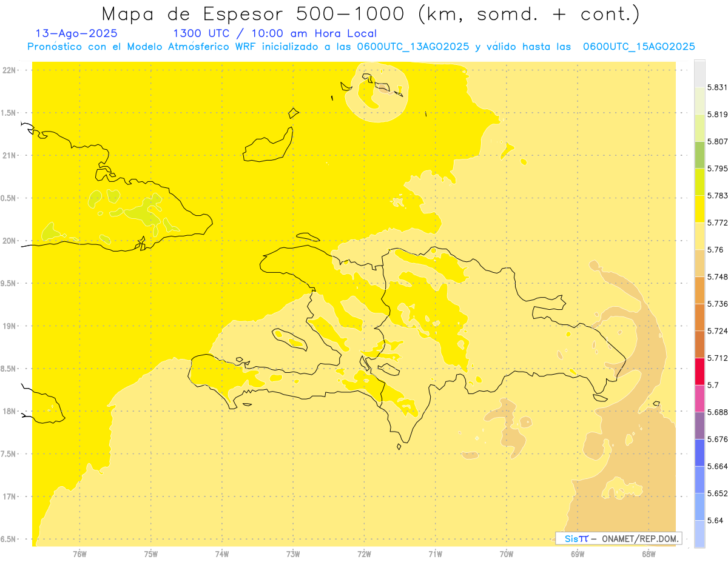Click the legend value '5.676'
Image resolution: width=728 pixels, height=562 pixels.
(x=717, y=440)
